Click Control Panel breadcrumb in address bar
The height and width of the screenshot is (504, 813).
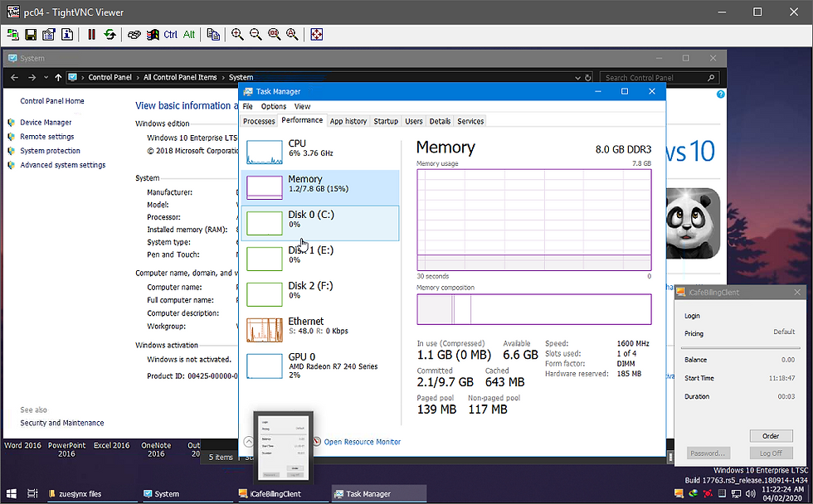[x=110, y=77]
